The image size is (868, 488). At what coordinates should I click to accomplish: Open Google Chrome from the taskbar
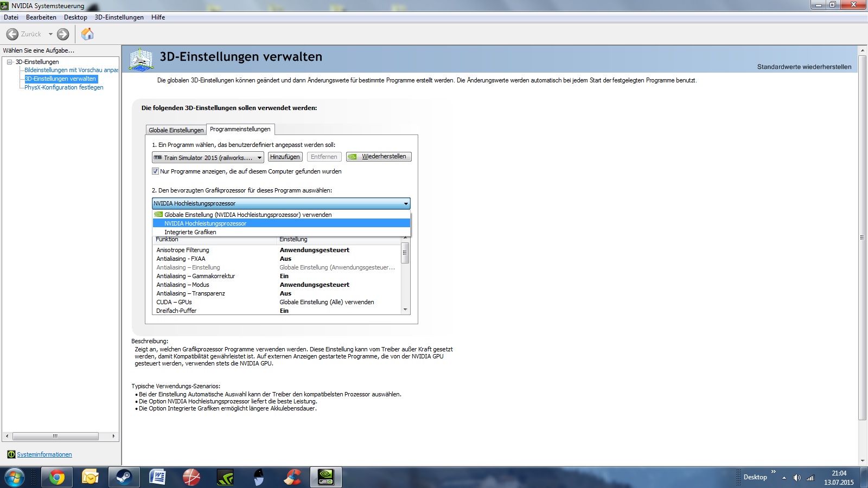click(56, 477)
